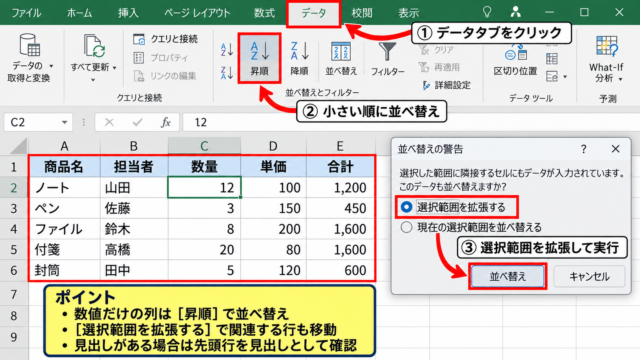Click total cell with value 600
The height and width of the screenshot is (360, 640).
pos(340,270)
